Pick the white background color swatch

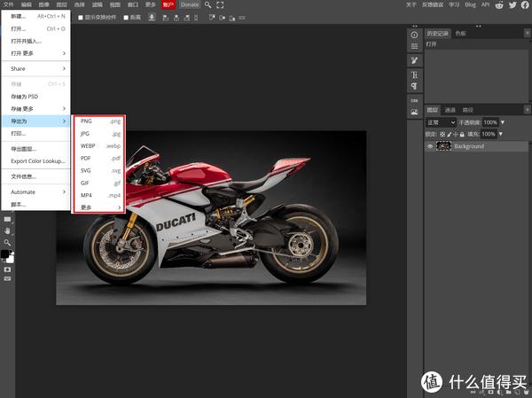(x=10, y=259)
